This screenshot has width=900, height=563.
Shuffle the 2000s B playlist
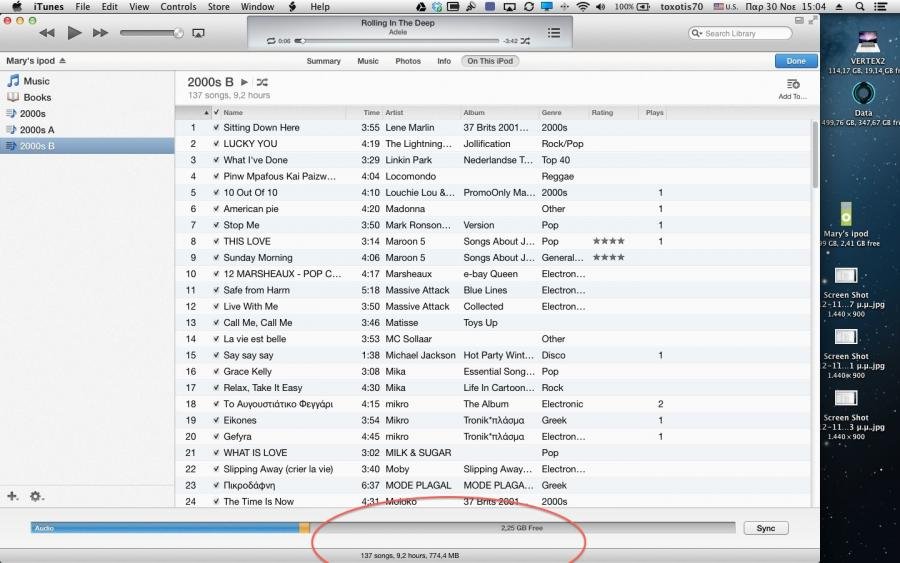click(262, 82)
